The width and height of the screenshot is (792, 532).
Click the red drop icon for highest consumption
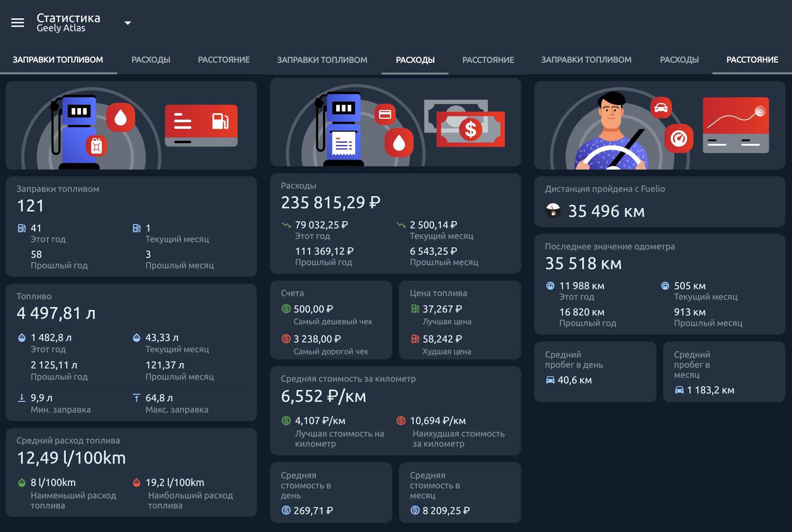pos(137,483)
